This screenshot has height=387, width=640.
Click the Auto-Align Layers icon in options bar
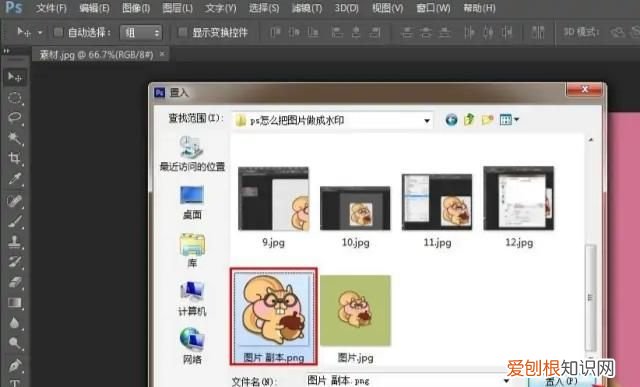point(538,32)
